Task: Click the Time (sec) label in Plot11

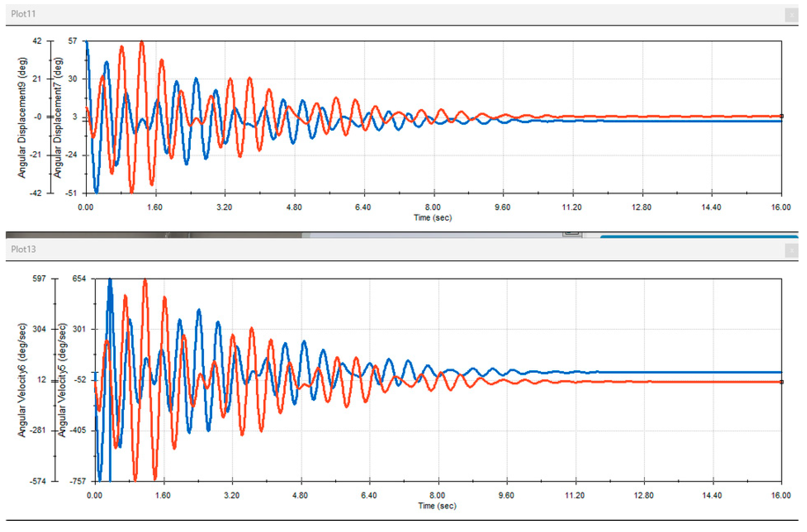Action: point(433,218)
